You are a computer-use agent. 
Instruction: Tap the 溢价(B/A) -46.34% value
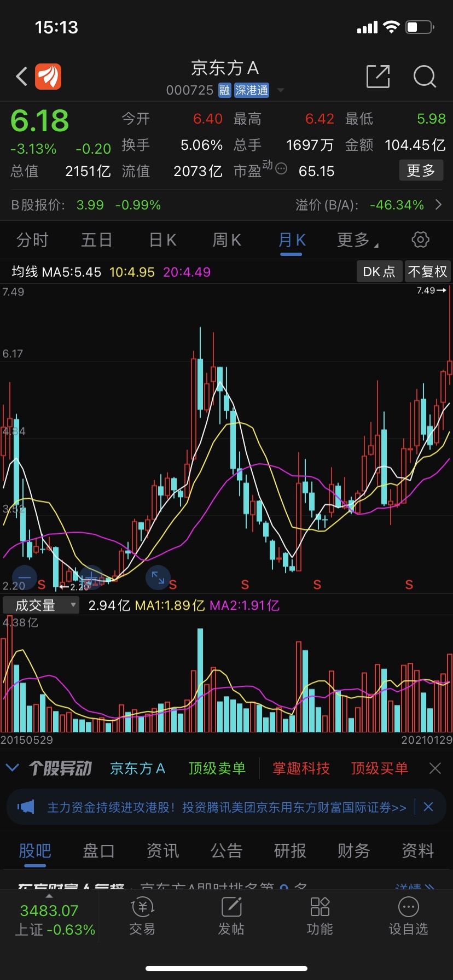coord(397,205)
